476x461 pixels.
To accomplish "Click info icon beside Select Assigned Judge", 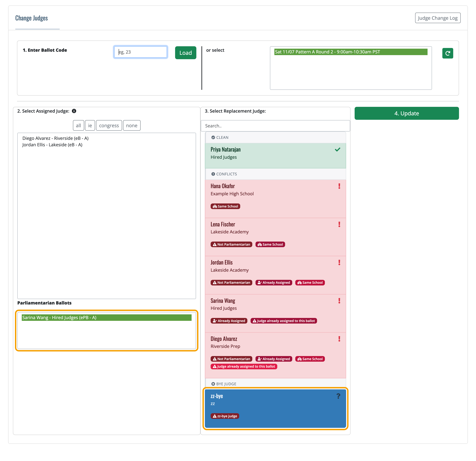I will 74,111.
